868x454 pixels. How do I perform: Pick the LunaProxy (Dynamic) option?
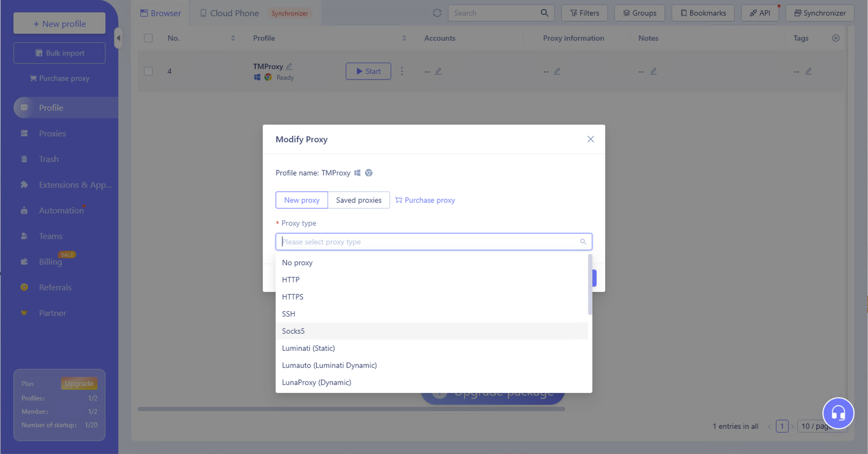tap(316, 382)
